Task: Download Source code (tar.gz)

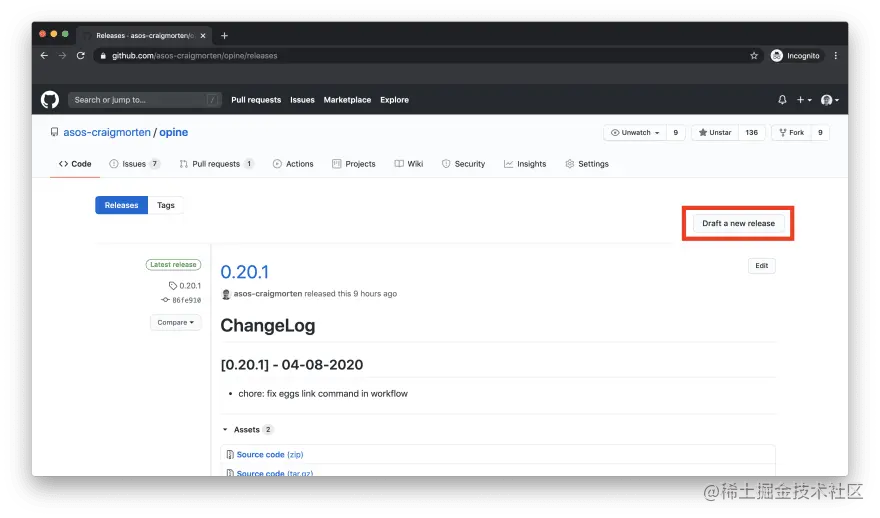Action: coord(275,473)
